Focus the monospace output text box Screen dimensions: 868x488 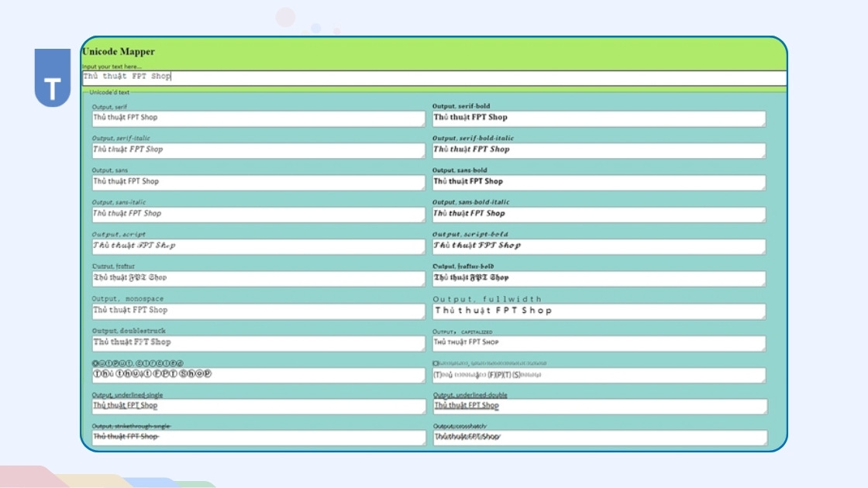click(x=258, y=311)
